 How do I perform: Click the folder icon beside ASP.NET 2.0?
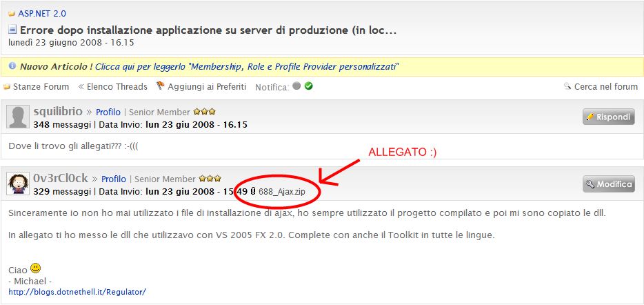click(12, 14)
